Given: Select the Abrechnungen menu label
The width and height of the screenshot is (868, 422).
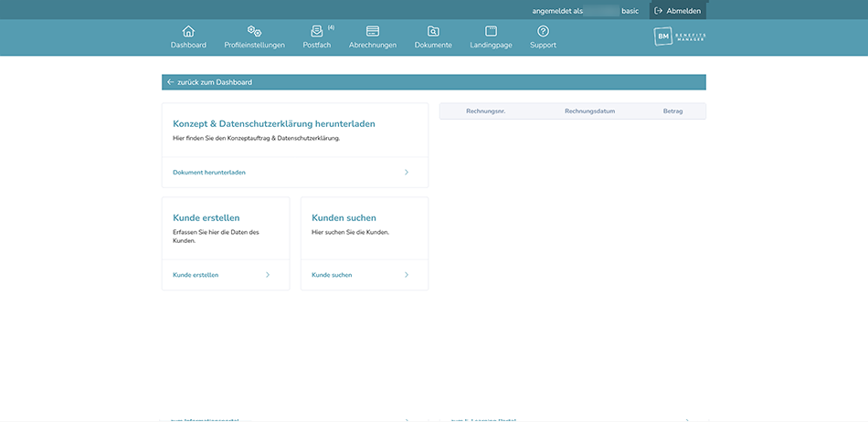Looking at the screenshot, I should (x=373, y=45).
